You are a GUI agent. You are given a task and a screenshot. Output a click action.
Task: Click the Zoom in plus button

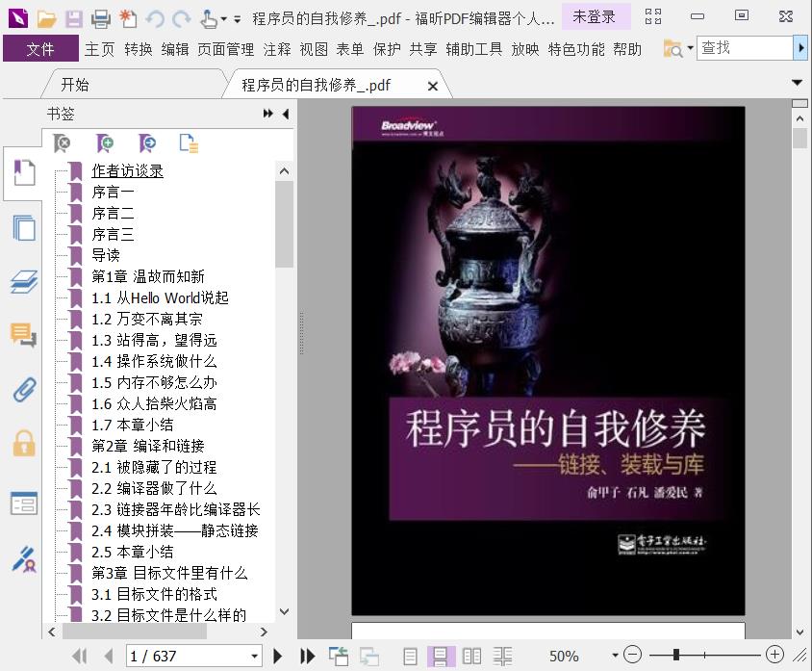pyautogui.click(x=774, y=655)
